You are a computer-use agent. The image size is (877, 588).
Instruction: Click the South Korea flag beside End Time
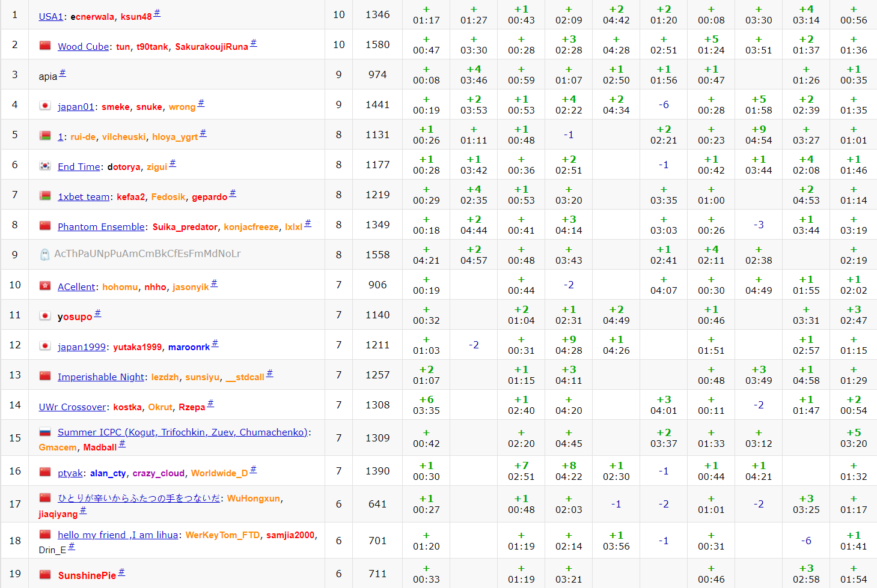[x=45, y=166]
